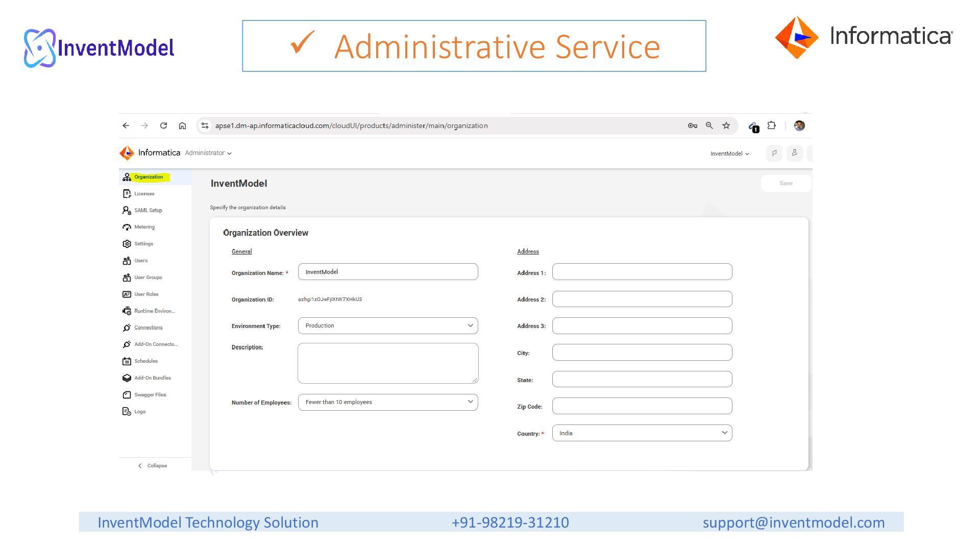Open the SAML Setup menu item
Image resolution: width=980 pixels, height=551 pixels.
[148, 210]
